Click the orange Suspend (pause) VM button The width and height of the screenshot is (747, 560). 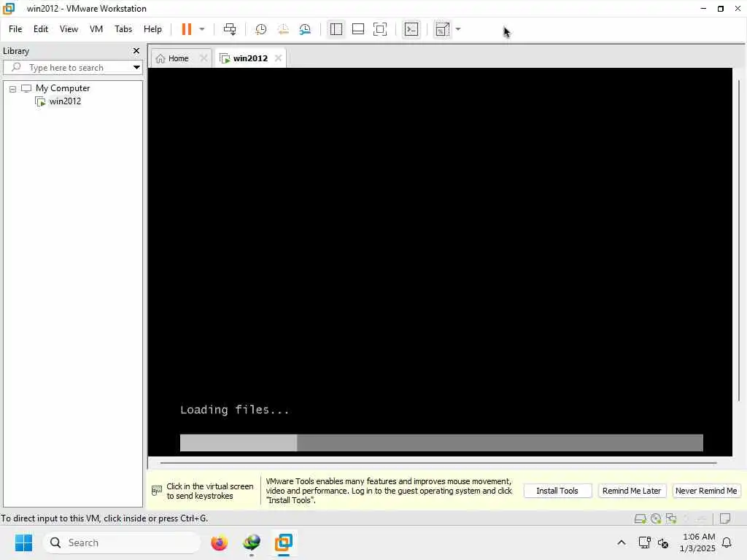(186, 29)
